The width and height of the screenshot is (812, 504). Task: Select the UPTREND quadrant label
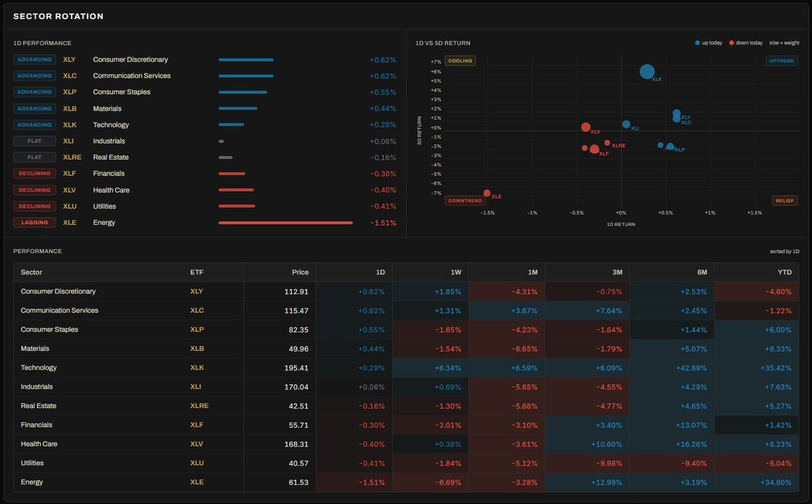pyautogui.click(x=782, y=60)
